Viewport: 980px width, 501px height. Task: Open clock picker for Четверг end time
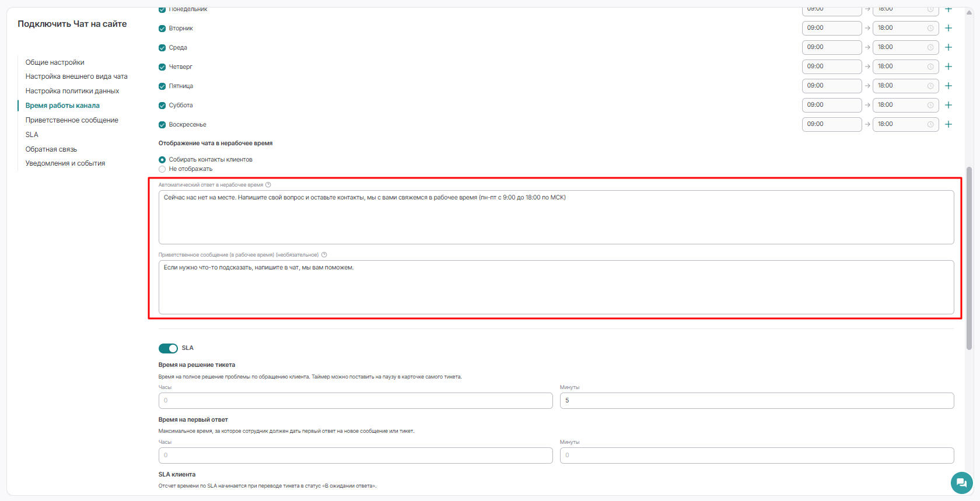(930, 66)
